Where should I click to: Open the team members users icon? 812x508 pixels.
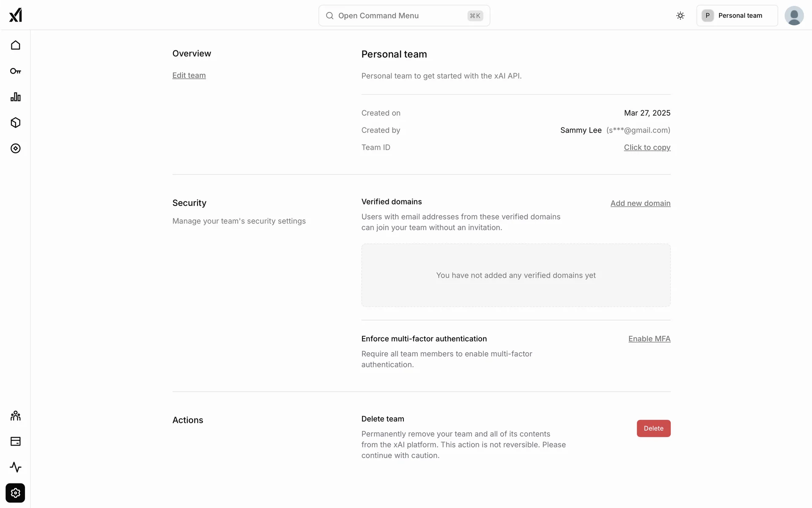[x=15, y=416]
